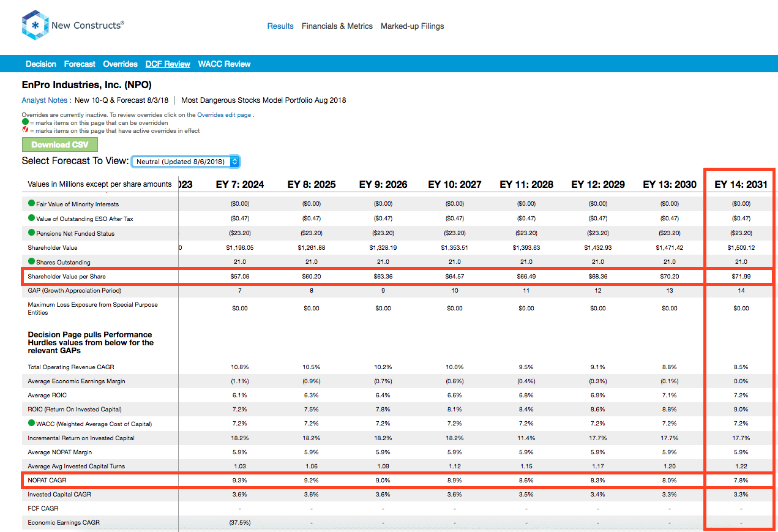Open the Select Forecast To View dropdown
The width and height of the screenshot is (778, 532).
point(186,162)
